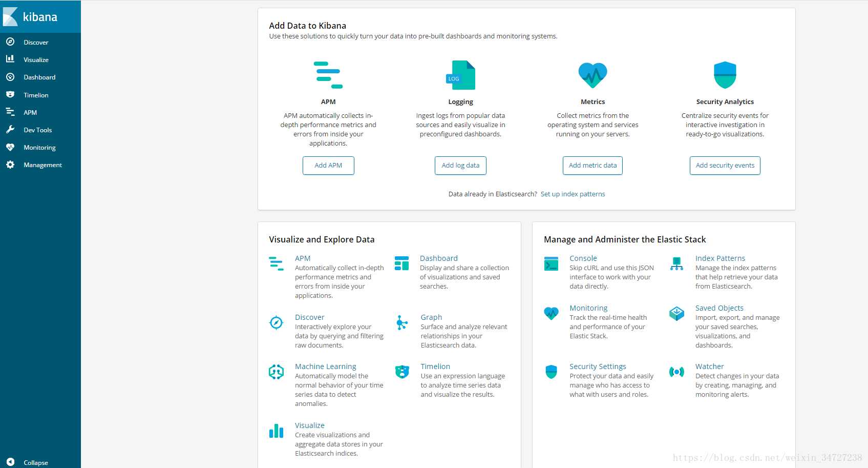868x468 pixels.
Task: Click the Security Analytics shield icon
Action: [725, 75]
